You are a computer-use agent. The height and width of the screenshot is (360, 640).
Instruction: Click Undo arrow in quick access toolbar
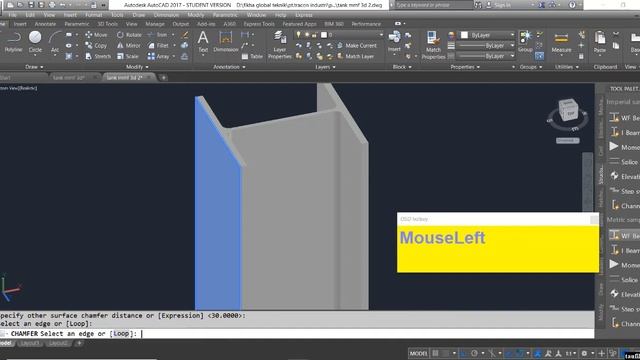pos(62,5)
